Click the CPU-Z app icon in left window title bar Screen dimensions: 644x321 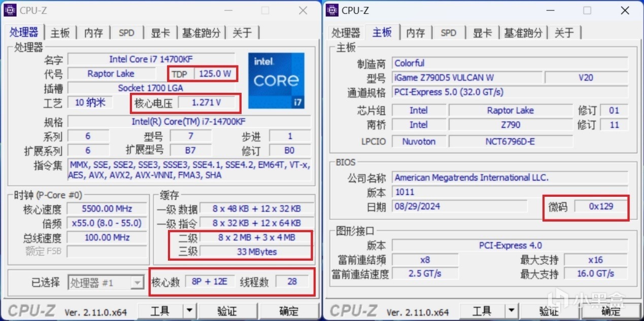pyautogui.click(x=10, y=10)
